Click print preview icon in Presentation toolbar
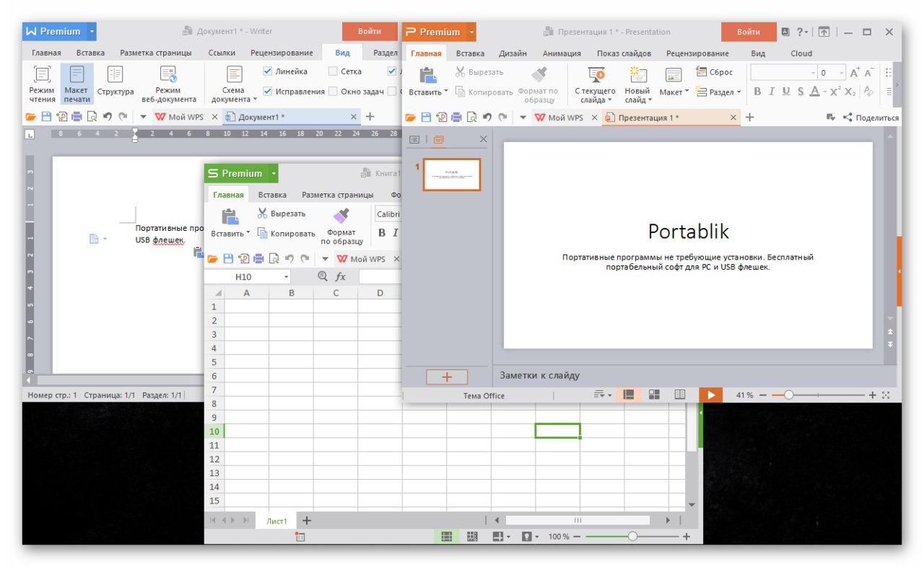 pyautogui.click(x=472, y=118)
